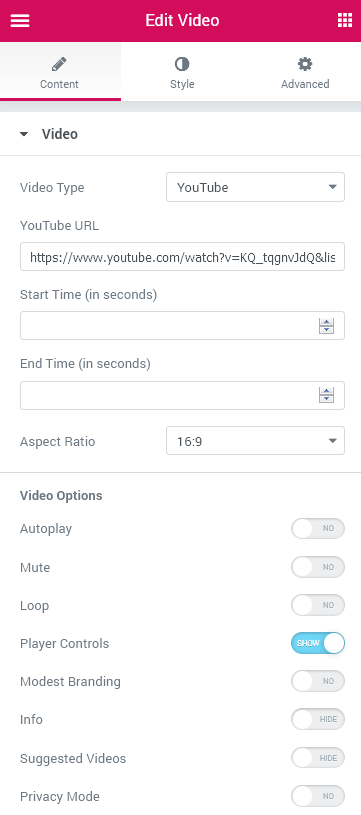Click the YouTube URL field
361x815 pixels.
182,257
